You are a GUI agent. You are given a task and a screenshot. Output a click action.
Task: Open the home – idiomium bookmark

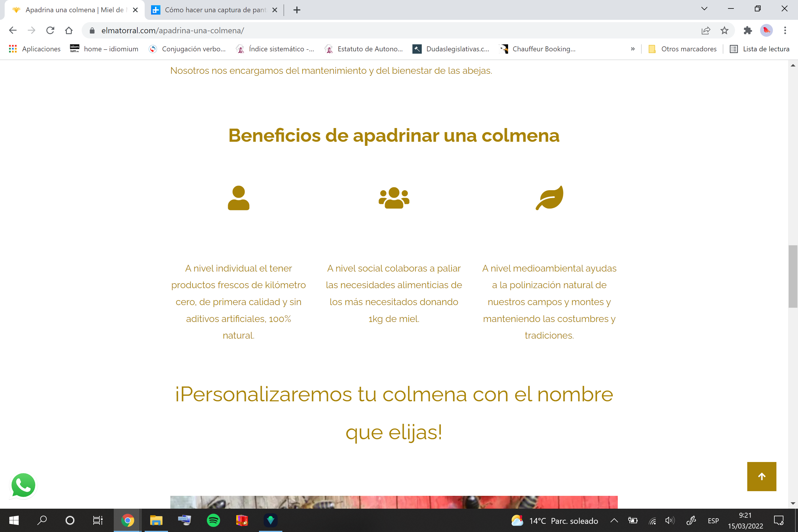pos(104,49)
